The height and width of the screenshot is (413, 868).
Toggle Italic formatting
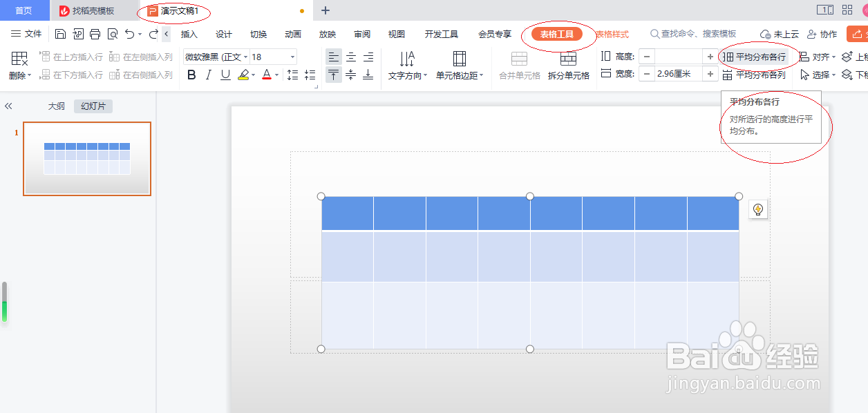209,75
